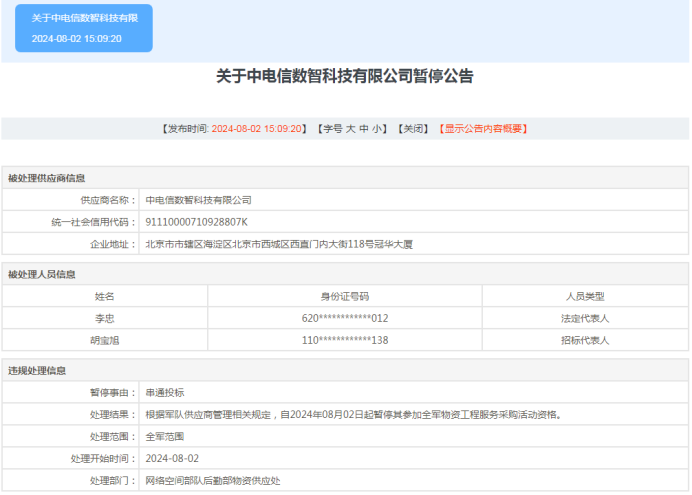692x495 pixels.
Task: Click the 处理结果 label
Action: point(113,414)
